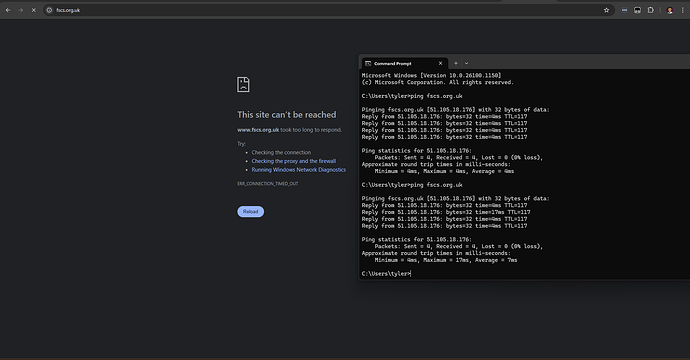Open the Extensions puzzle icon

tap(650, 10)
